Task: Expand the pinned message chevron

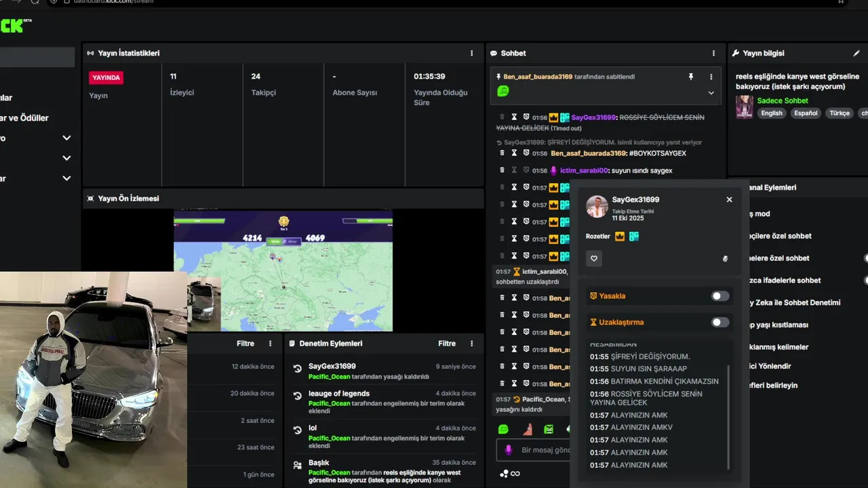Action: [x=711, y=93]
